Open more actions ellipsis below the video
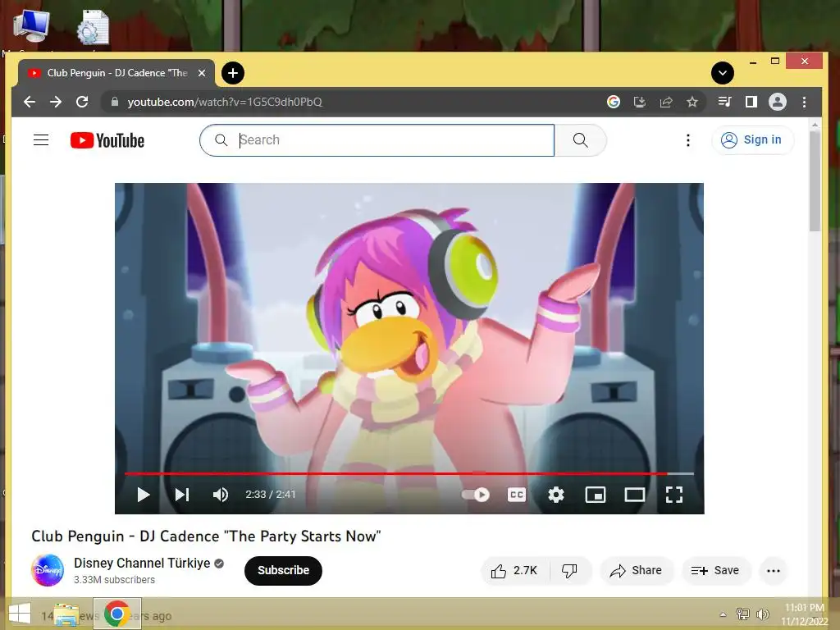Viewport: 840px width, 630px height. coord(773,571)
